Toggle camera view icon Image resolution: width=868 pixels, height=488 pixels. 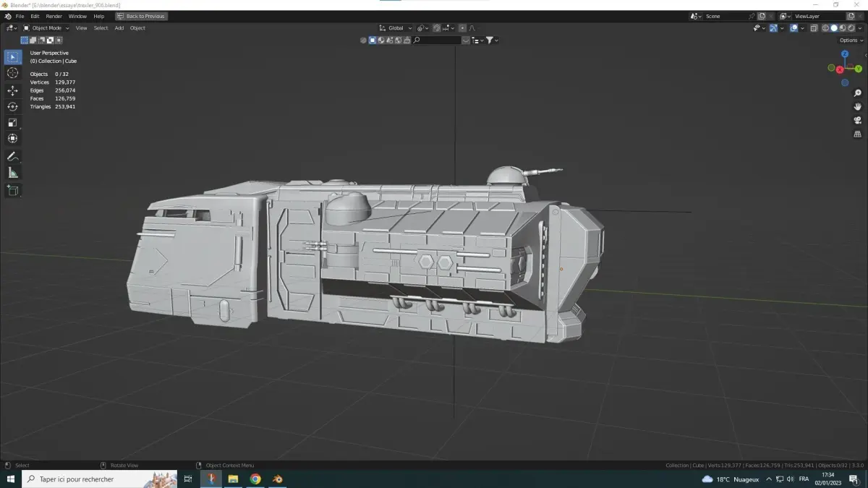(858, 120)
